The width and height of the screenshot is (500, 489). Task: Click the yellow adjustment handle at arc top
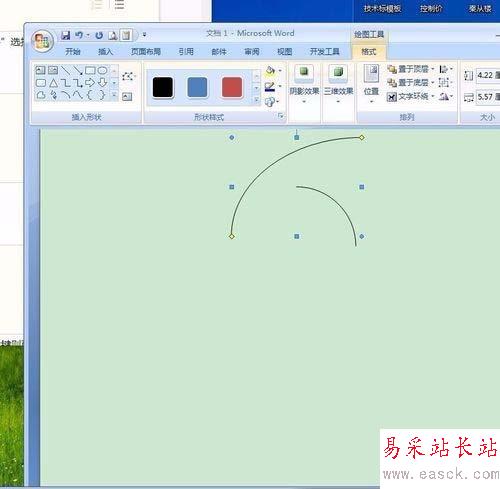pos(362,137)
